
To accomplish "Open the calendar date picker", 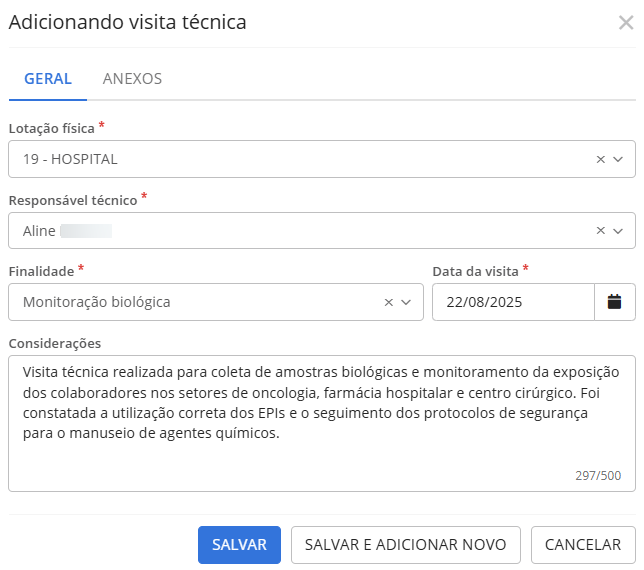I will pyautogui.click(x=615, y=302).
